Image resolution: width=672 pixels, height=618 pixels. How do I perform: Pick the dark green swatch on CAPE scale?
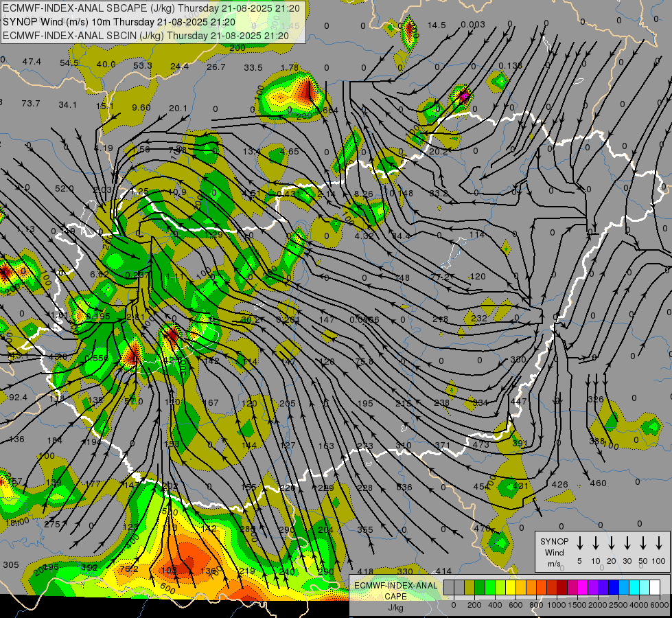(480, 588)
